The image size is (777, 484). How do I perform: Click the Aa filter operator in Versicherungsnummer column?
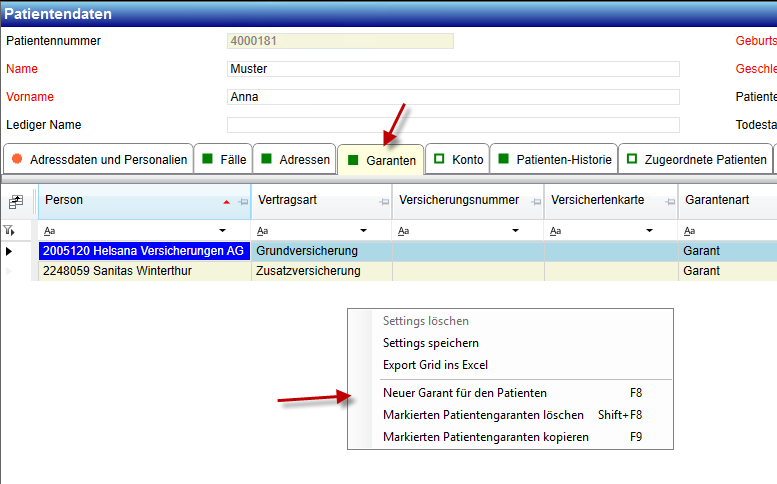[x=403, y=231]
